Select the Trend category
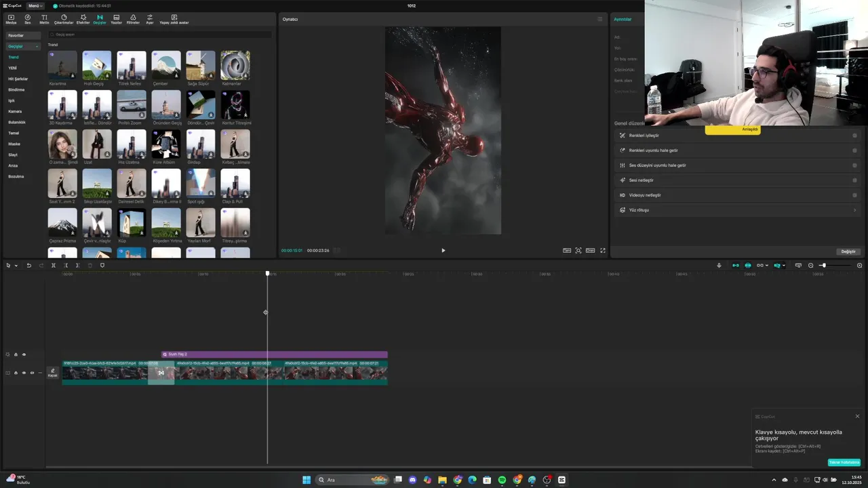 tap(14, 57)
